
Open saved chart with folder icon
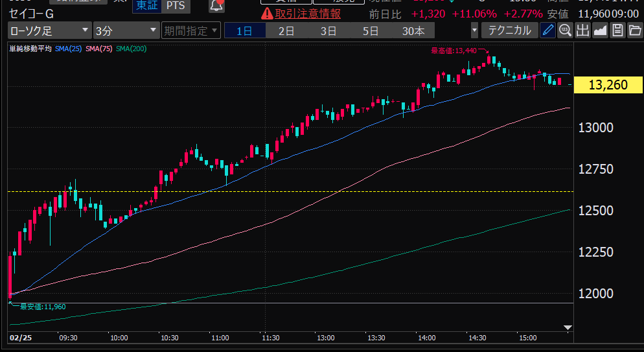click(x=634, y=30)
